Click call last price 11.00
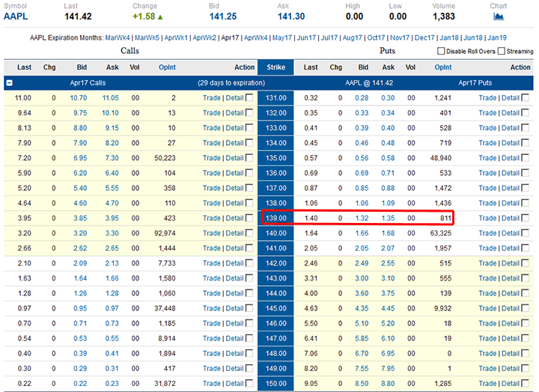Screen dimensions: 539x392 tap(22, 97)
